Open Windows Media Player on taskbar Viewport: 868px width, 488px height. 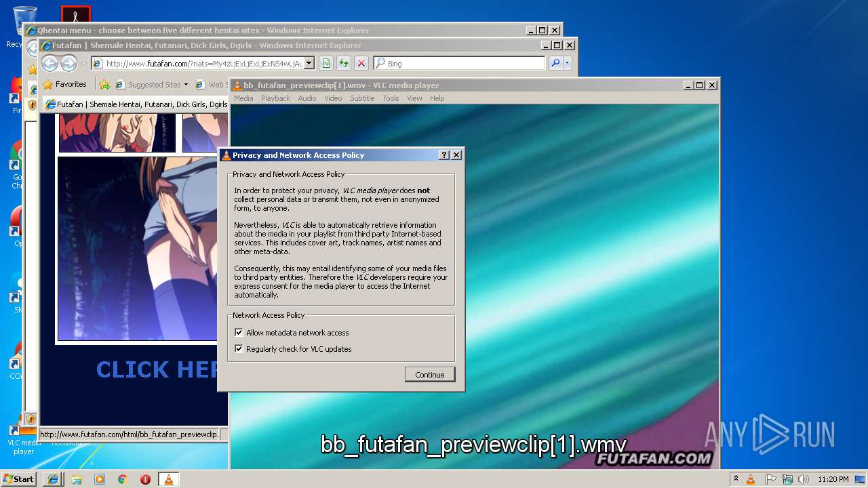tap(100, 479)
